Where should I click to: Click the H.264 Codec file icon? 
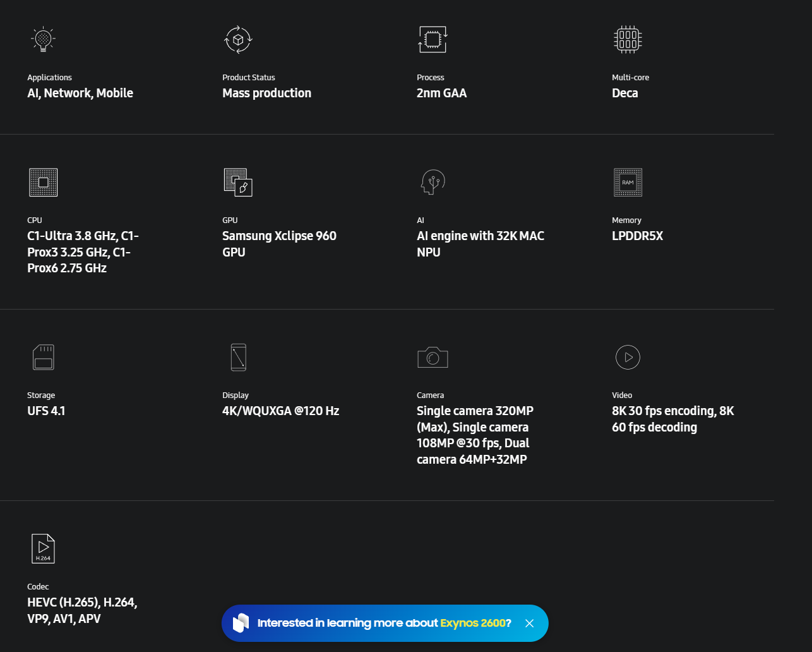point(43,548)
